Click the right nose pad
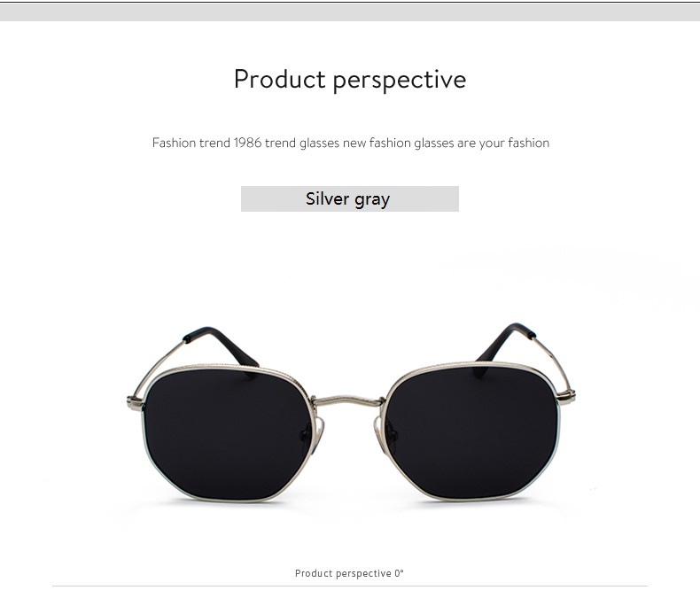This screenshot has height=598, width=700. [x=379, y=433]
